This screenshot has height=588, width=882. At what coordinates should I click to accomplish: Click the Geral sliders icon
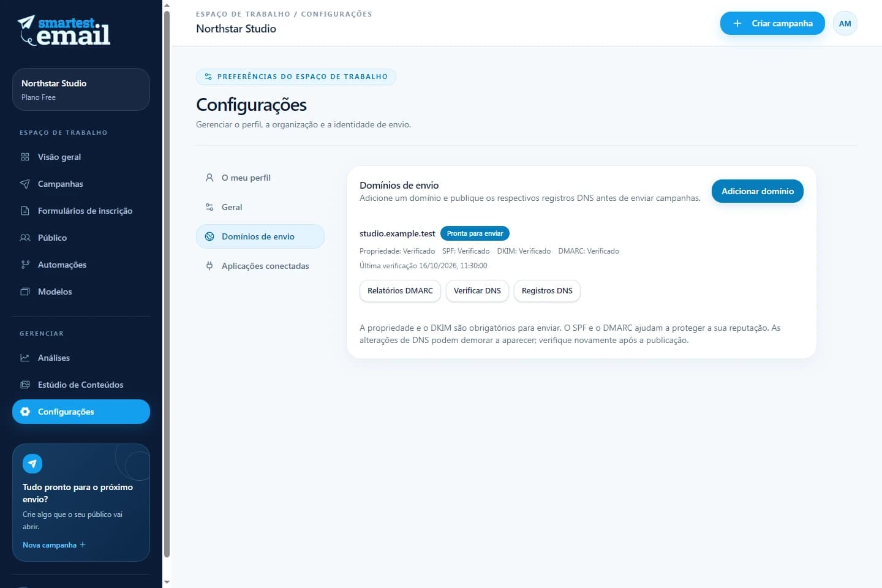[209, 207]
